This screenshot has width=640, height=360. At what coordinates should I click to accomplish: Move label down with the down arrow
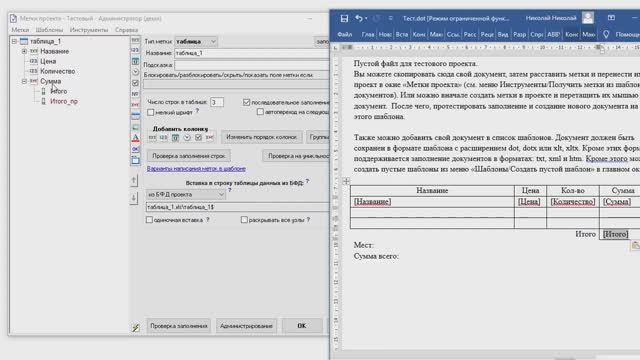(x=134, y=198)
